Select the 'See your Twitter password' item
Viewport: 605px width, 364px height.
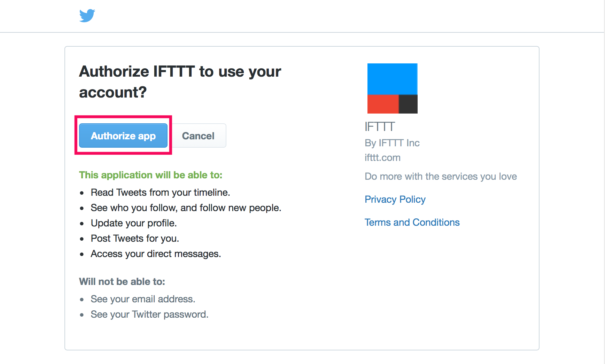[149, 314]
